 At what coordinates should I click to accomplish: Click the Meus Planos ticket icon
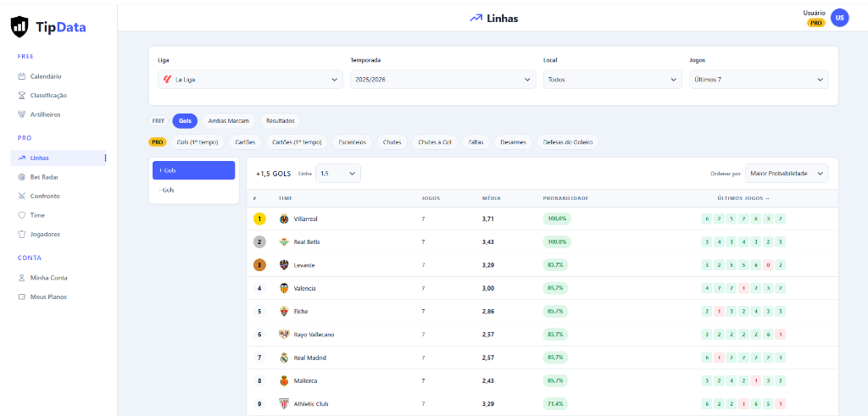click(x=21, y=297)
